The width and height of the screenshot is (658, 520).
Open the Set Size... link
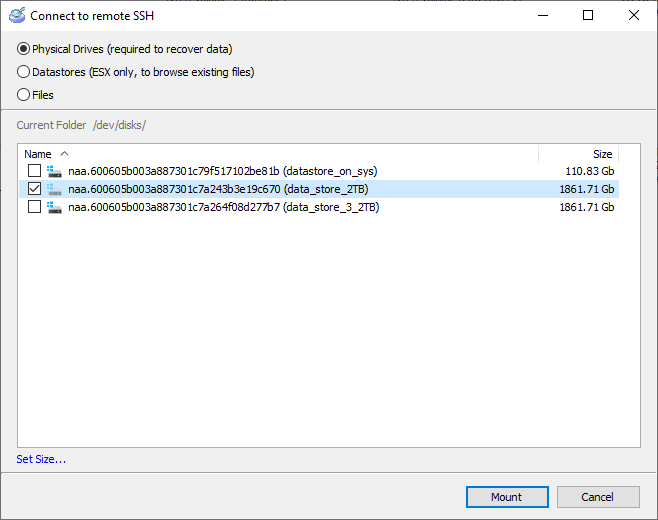click(x=41, y=459)
